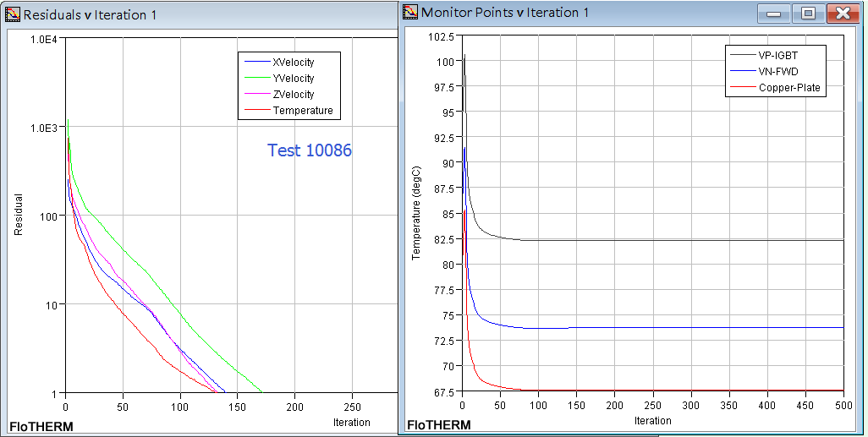Click the Test 10086 annotation text
The height and width of the screenshot is (437, 868).
310,150
